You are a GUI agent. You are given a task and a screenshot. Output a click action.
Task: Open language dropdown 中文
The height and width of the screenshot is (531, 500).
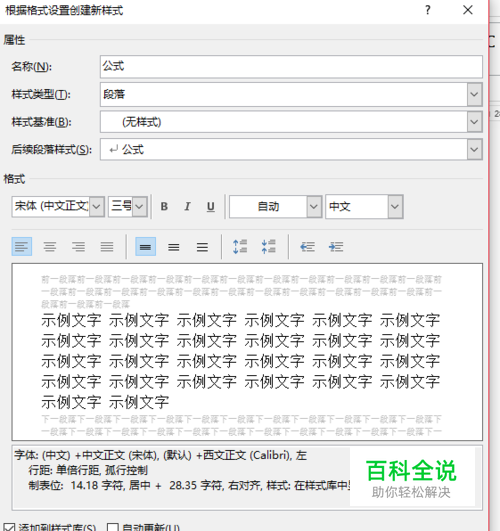[395, 206]
